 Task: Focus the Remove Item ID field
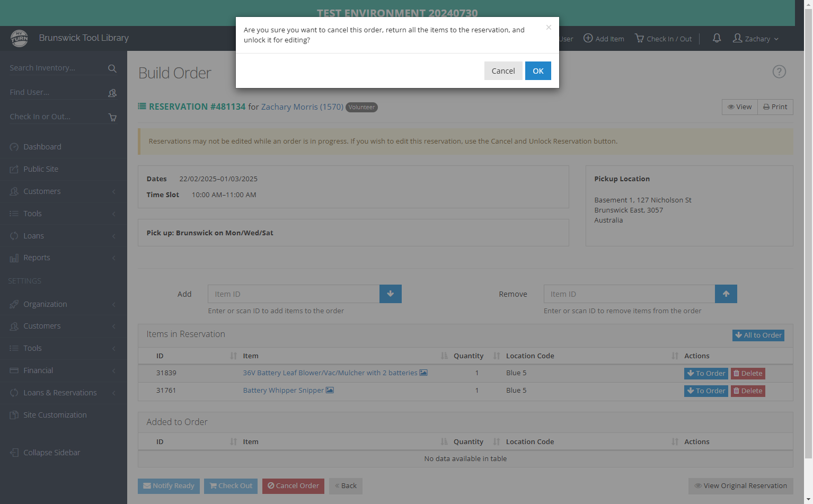[629, 294]
